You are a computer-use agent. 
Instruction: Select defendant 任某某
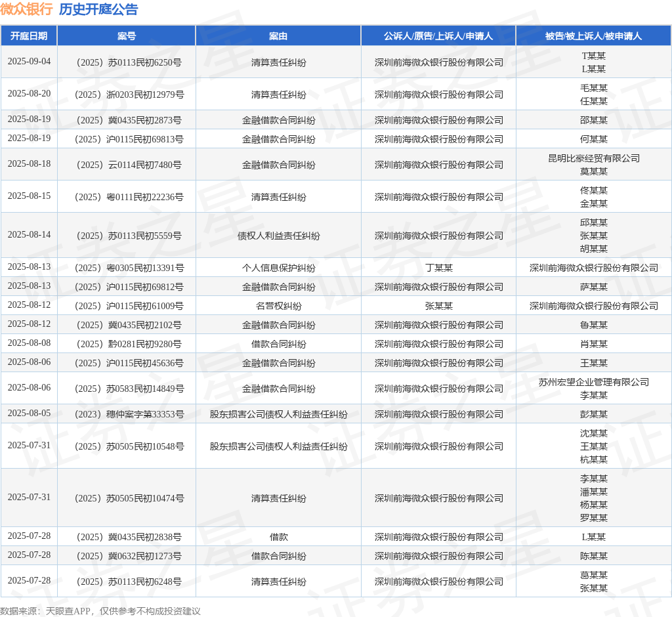(593, 101)
